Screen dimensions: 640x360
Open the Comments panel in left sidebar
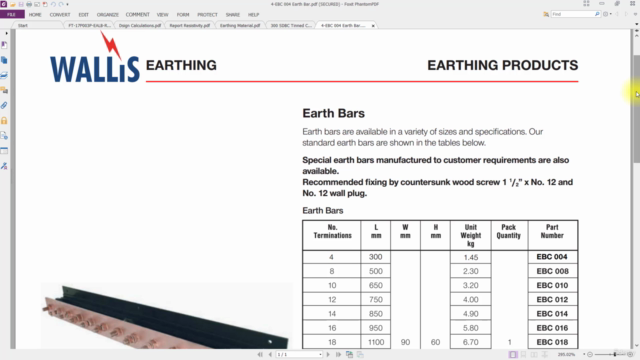pyautogui.click(x=4, y=90)
